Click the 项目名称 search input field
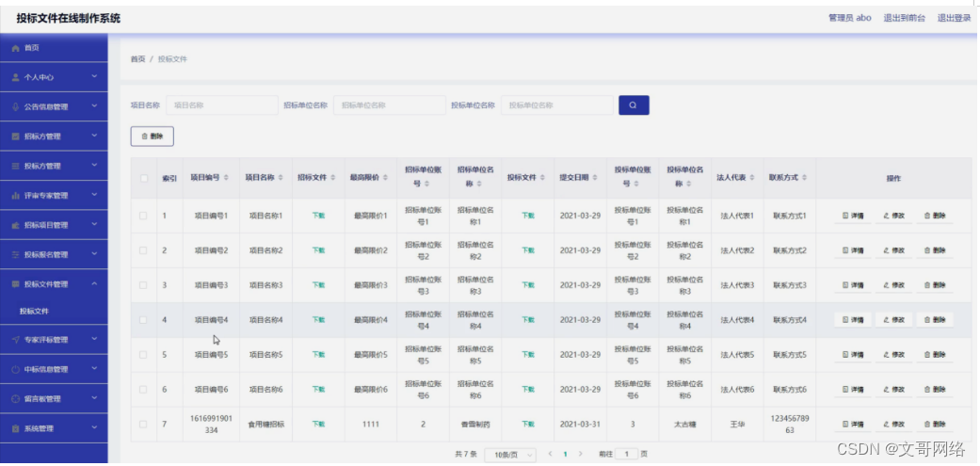 [222, 105]
